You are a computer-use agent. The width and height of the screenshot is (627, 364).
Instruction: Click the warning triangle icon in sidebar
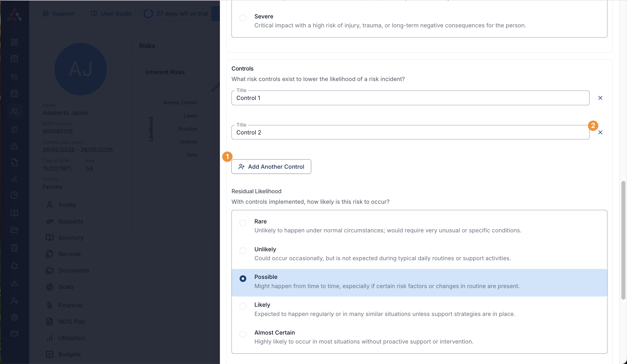(x=14, y=146)
